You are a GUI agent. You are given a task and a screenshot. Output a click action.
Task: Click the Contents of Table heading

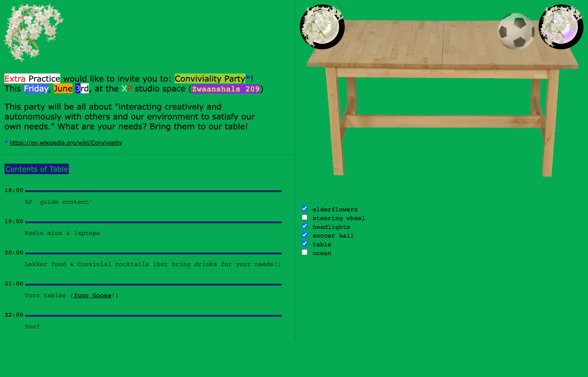pyautogui.click(x=37, y=169)
